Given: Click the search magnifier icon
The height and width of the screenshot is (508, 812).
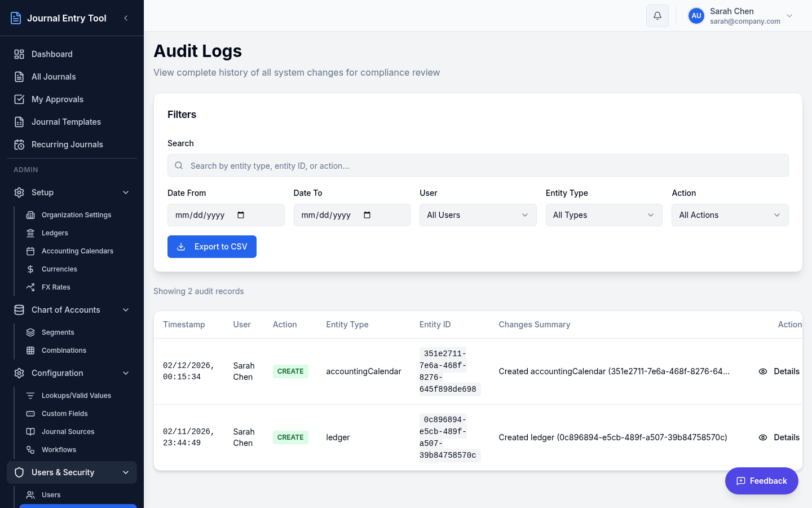Looking at the screenshot, I should 179,165.
